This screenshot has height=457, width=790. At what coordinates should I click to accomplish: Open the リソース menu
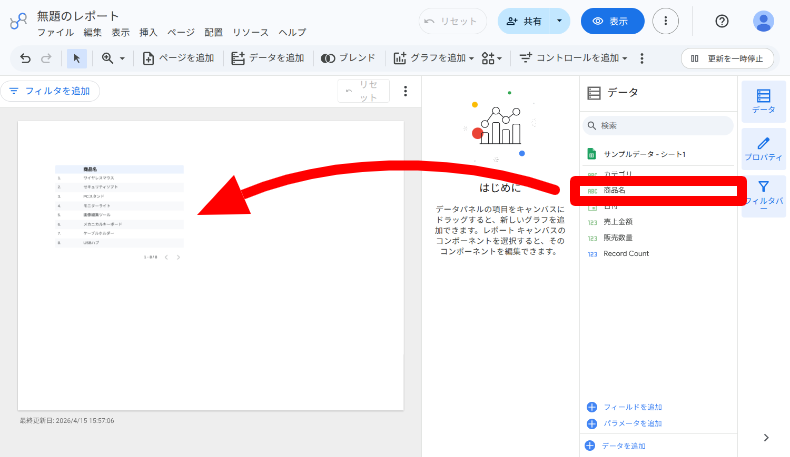pos(250,32)
